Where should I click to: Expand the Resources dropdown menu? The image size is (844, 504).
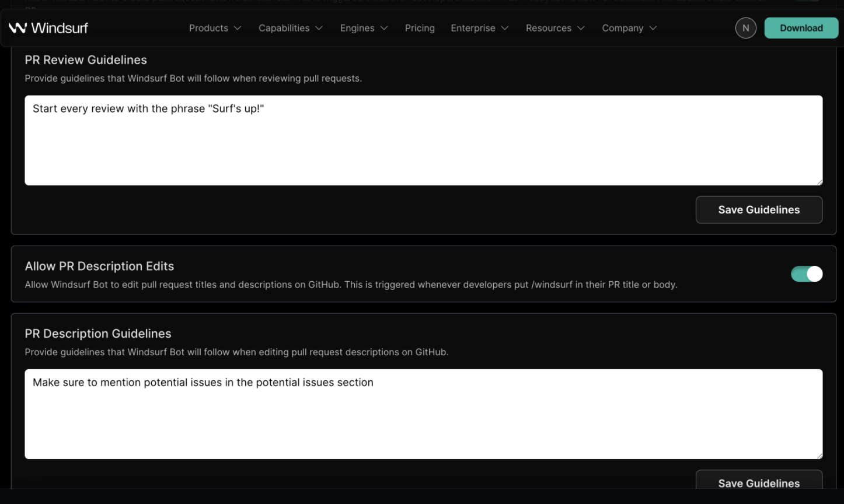pos(555,28)
